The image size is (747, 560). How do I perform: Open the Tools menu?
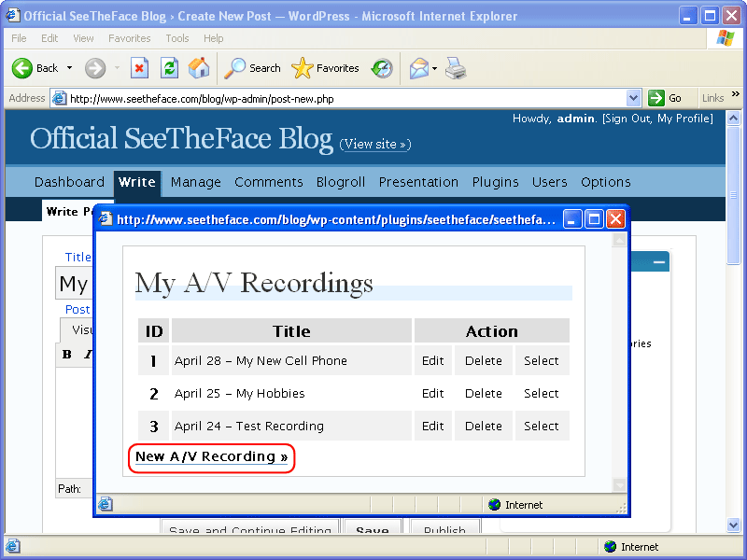point(177,38)
